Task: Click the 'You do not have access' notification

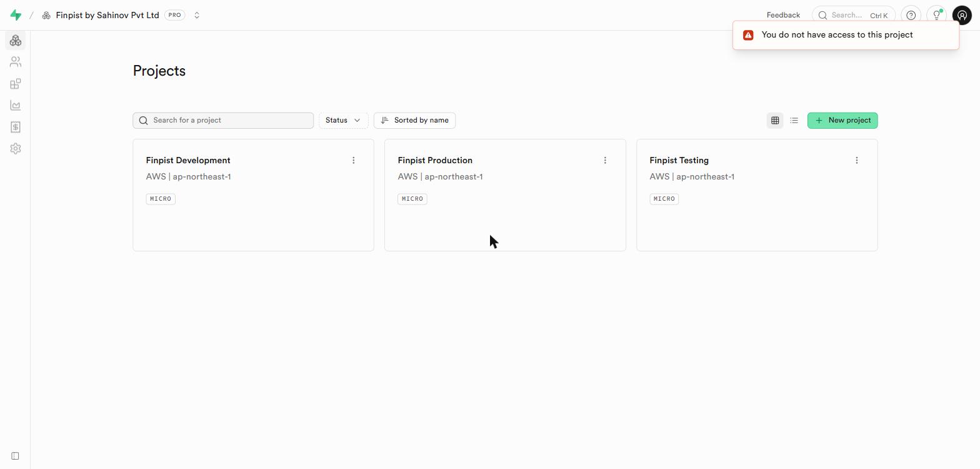Action: 846,35
